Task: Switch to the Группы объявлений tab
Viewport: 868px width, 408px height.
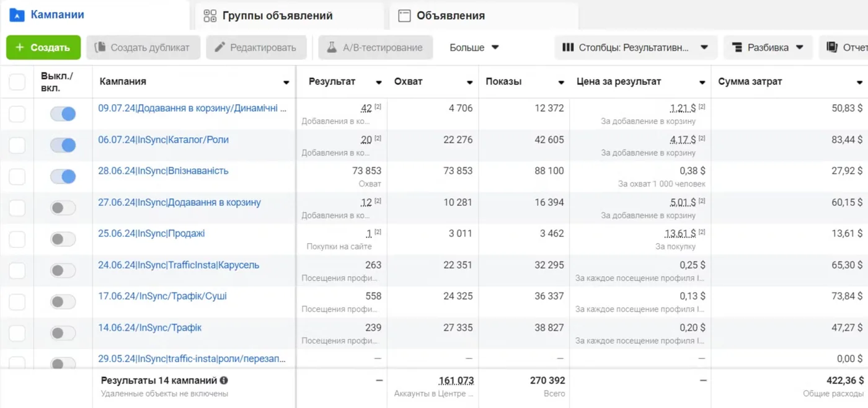Action: pos(277,16)
